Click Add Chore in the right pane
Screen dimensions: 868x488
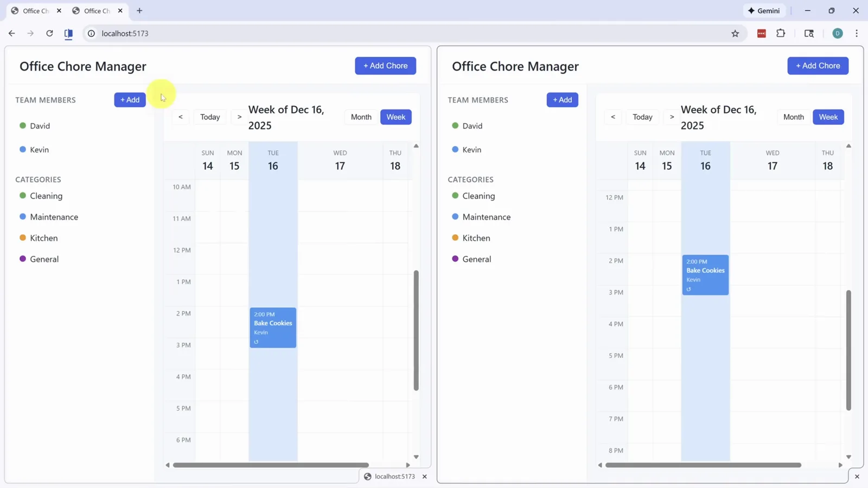coord(818,66)
